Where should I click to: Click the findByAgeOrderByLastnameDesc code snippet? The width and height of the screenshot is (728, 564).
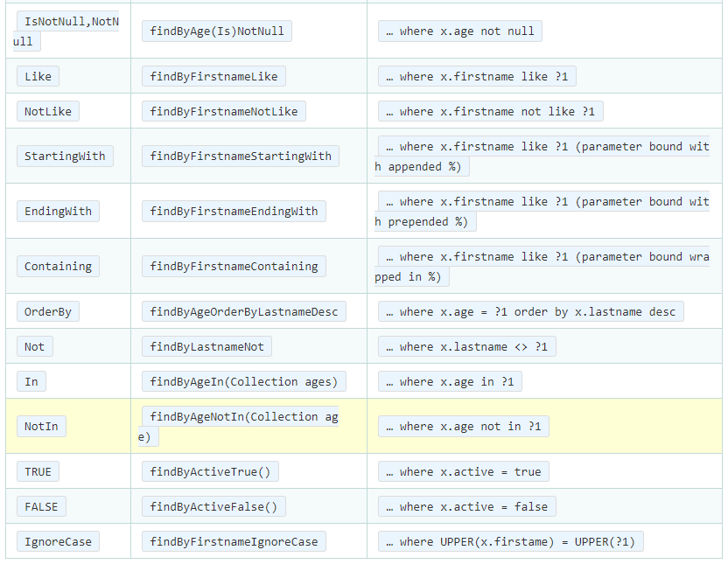(243, 311)
